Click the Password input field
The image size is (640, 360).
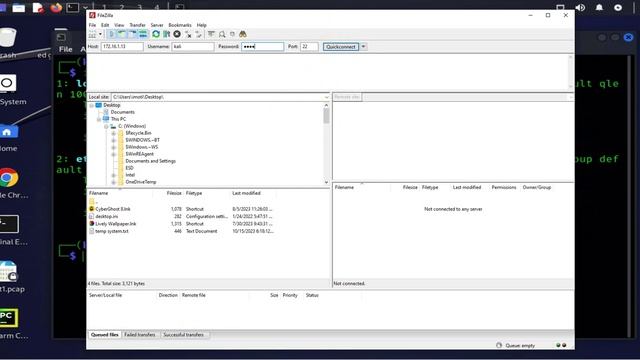pos(262,47)
